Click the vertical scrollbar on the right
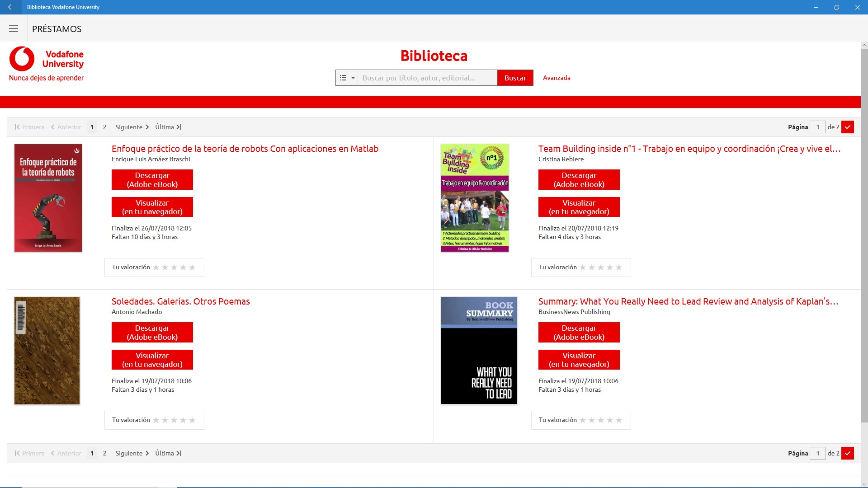868x488 pixels. (x=864, y=235)
